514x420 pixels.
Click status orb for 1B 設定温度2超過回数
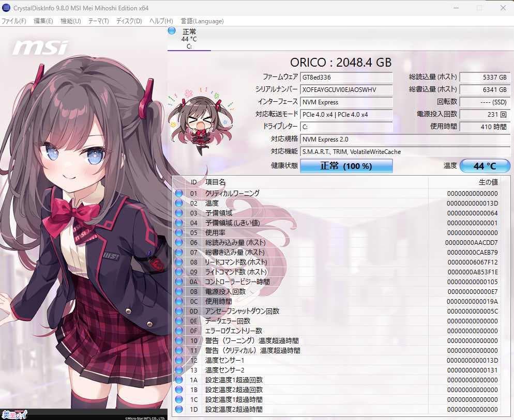coord(179,390)
